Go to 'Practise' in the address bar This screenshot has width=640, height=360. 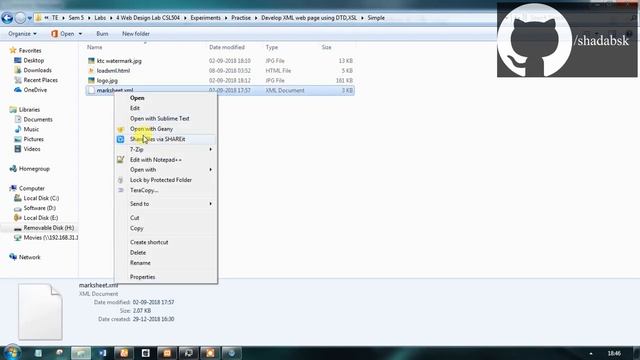pyautogui.click(x=241, y=18)
